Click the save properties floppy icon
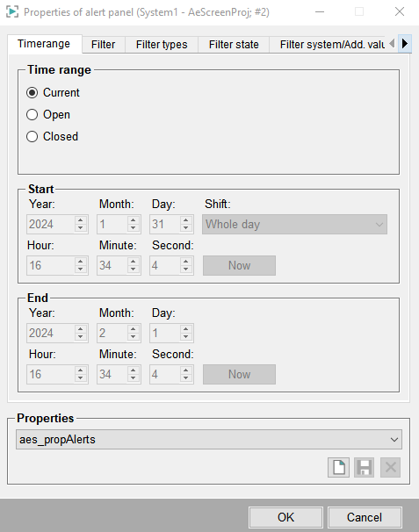This screenshot has width=419, height=532. tap(364, 468)
